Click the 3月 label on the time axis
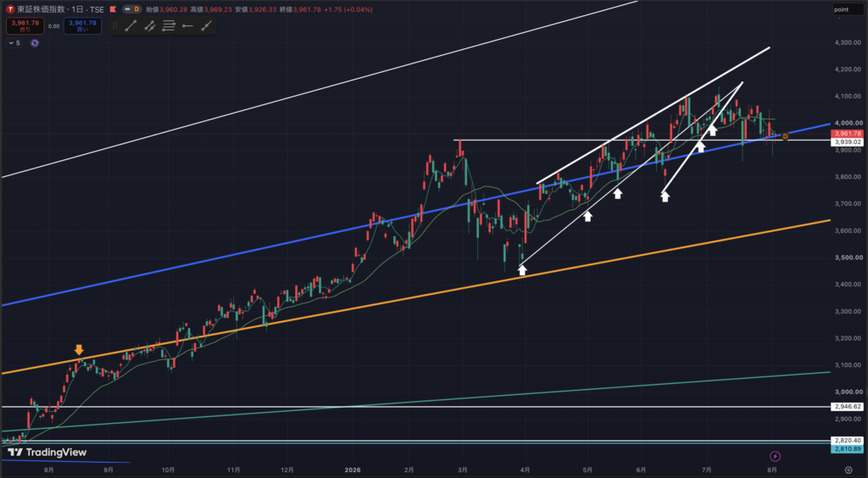This screenshot has width=868, height=478. coord(463,470)
